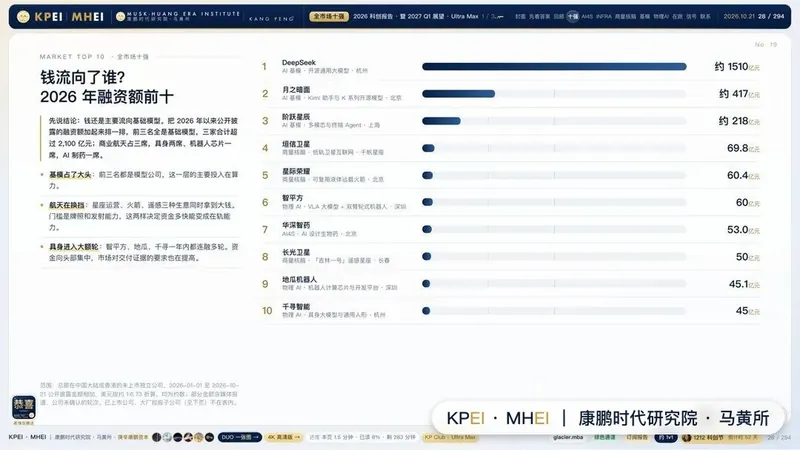This screenshot has height=450, width=800.
Task: Click the 订阅报告 link
Action: (x=637, y=437)
